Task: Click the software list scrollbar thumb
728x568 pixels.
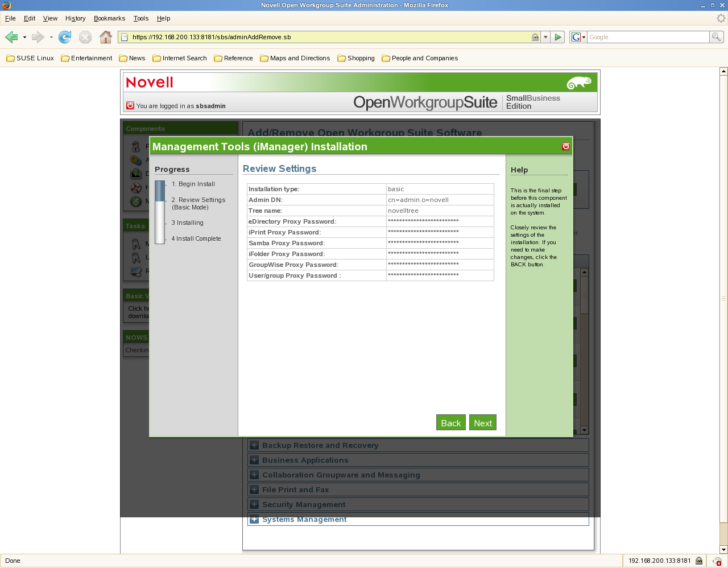Action: [x=584, y=295]
